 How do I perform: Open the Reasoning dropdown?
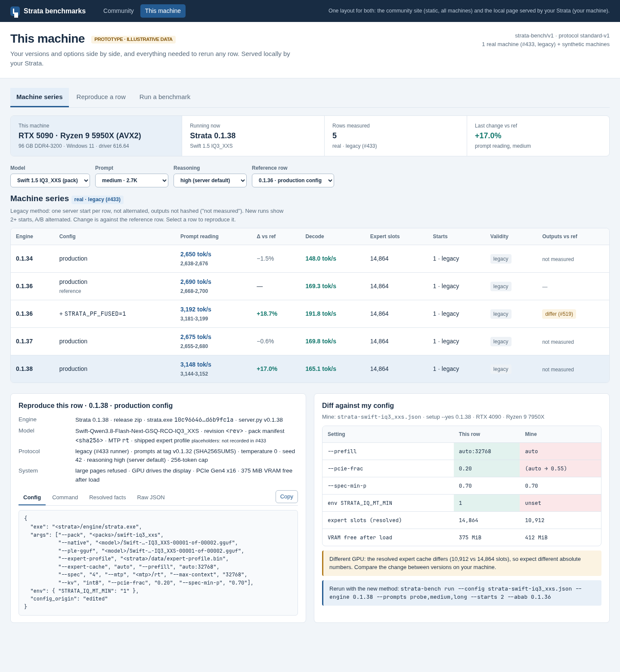click(x=210, y=180)
